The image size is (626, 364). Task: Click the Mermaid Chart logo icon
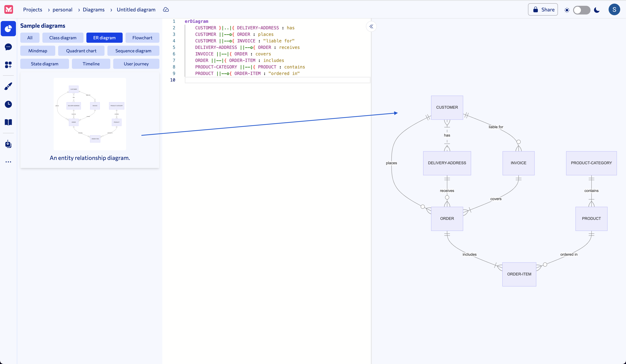pyautogui.click(x=9, y=9)
